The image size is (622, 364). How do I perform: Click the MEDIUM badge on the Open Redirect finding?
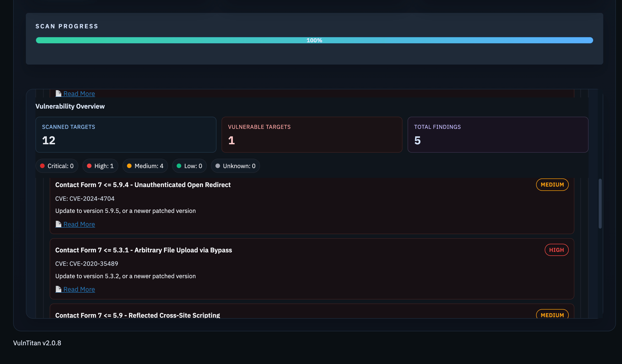pyautogui.click(x=552, y=185)
